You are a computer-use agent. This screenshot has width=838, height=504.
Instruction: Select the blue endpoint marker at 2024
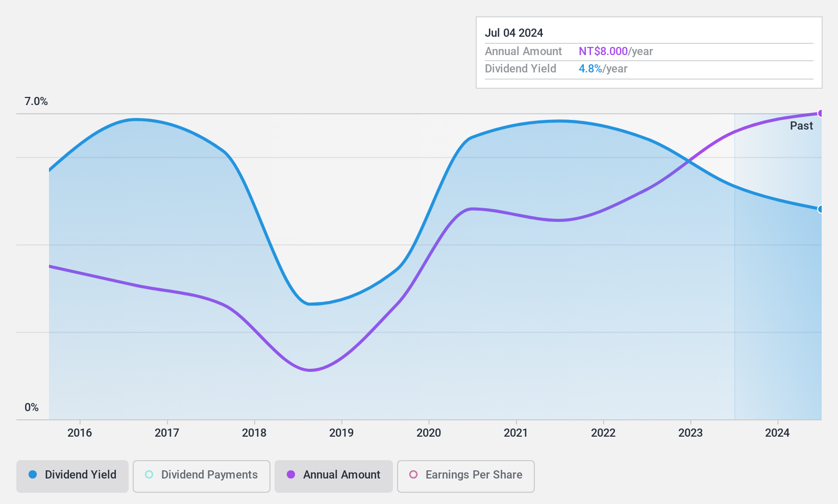point(821,209)
